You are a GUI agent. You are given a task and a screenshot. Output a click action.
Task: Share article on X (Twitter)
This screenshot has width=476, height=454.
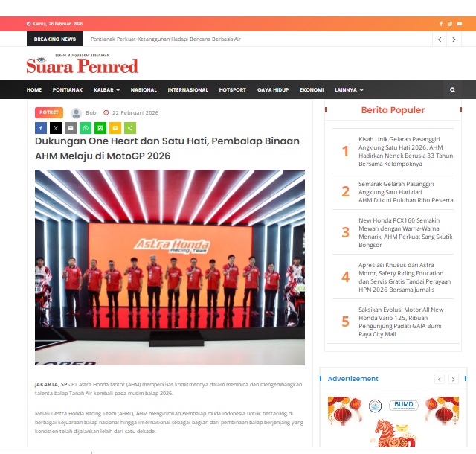pyautogui.click(x=56, y=128)
